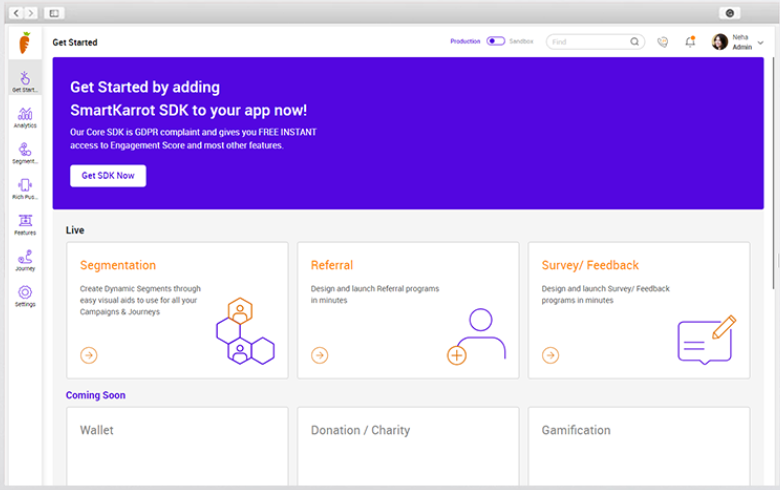The height and width of the screenshot is (490, 780).
Task: Click the browser forward arrow
Action: click(31, 13)
